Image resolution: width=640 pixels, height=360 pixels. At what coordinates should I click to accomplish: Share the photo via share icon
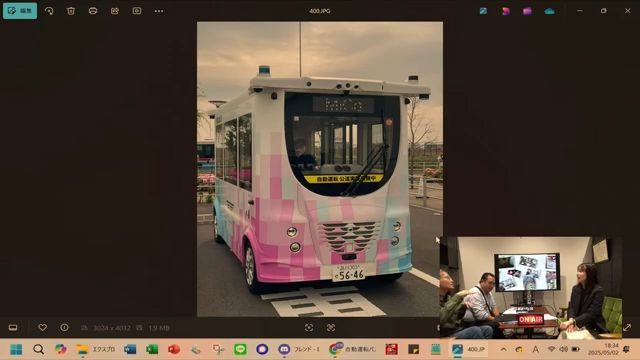115,11
